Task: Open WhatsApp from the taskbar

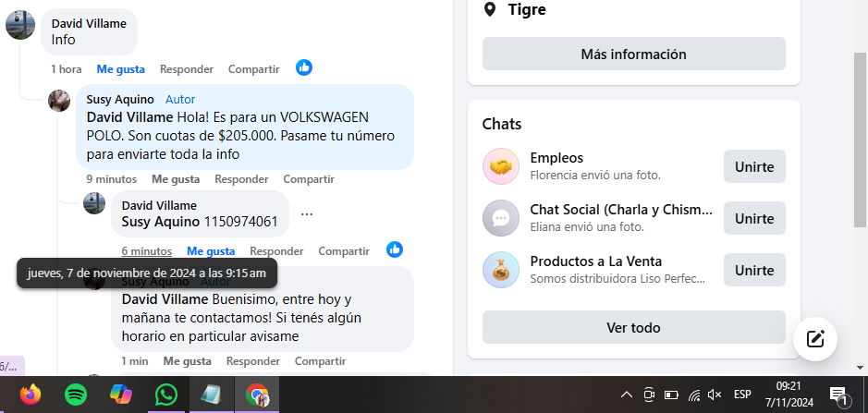Action: (x=166, y=395)
